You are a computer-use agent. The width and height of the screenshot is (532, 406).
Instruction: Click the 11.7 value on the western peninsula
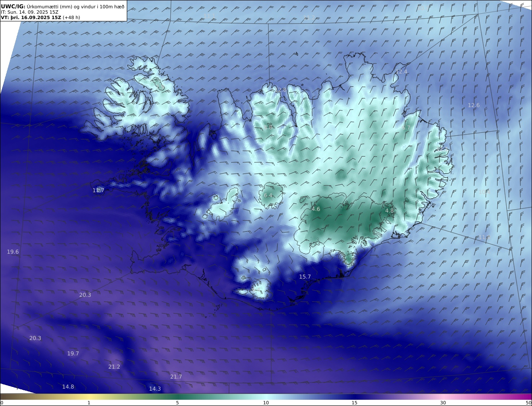99,191
